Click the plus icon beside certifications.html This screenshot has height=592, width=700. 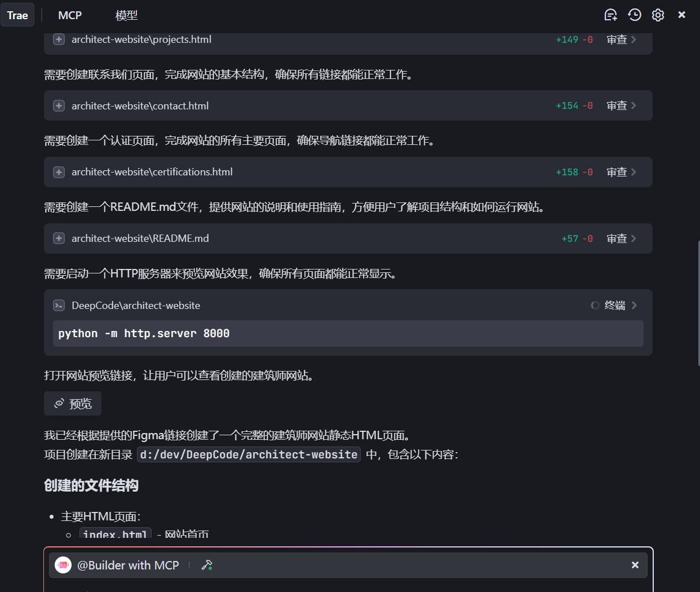(x=59, y=172)
